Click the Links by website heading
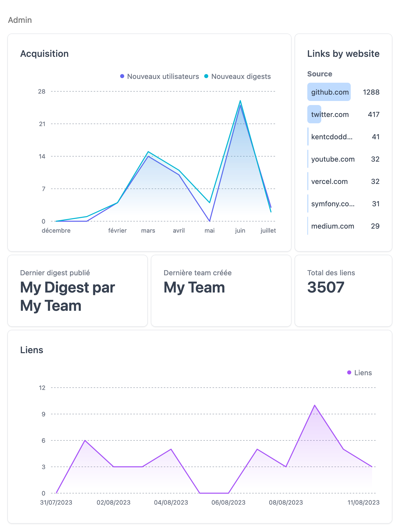The image size is (400, 532). (343, 54)
